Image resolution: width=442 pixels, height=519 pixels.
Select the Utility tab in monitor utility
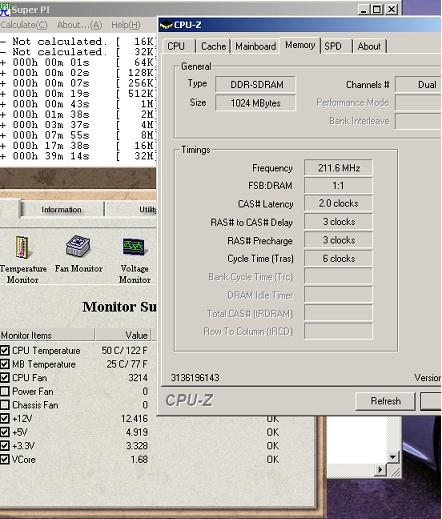131,209
